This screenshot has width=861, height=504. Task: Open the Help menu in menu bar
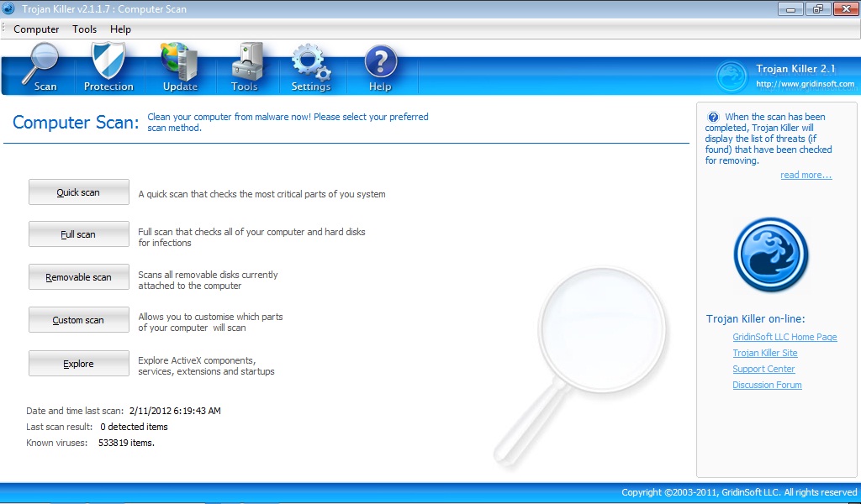[120, 29]
